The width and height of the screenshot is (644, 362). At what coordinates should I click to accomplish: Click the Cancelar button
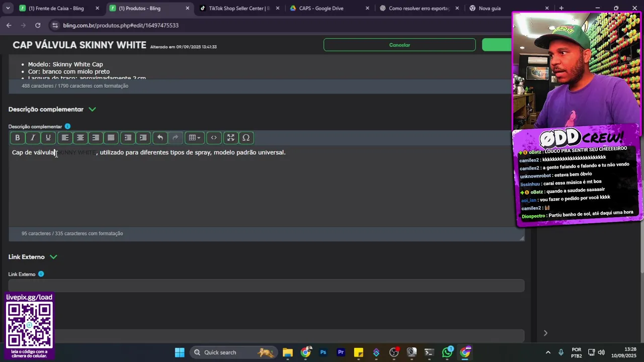click(x=399, y=45)
